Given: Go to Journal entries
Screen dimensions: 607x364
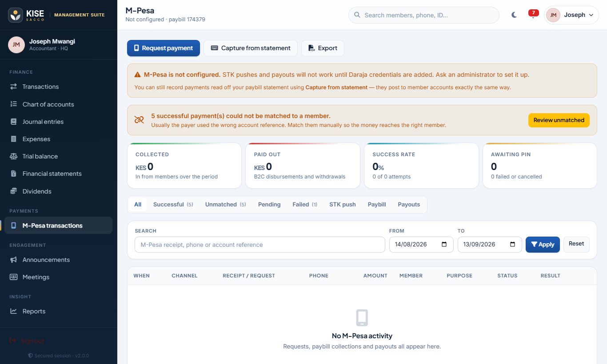Looking at the screenshot, I should click(x=59, y=122).
